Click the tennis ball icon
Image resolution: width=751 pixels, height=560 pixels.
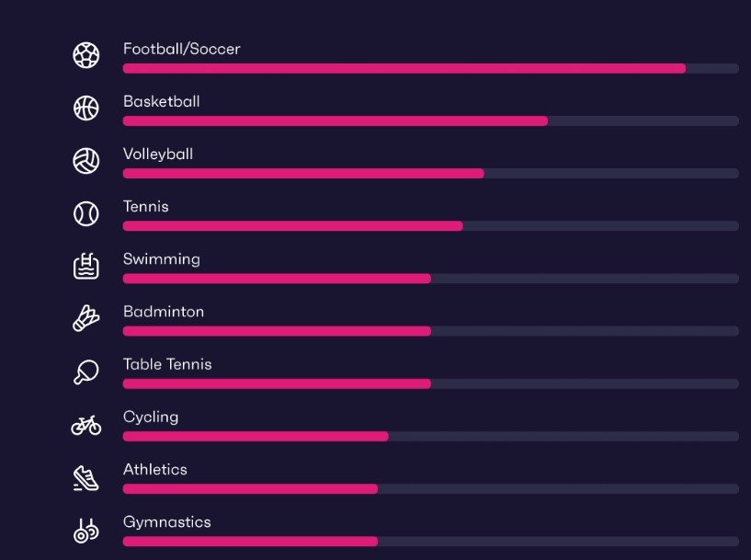(x=85, y=214)
